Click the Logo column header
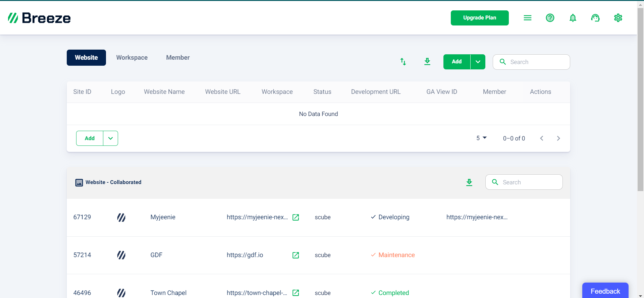 pos(118,92)
